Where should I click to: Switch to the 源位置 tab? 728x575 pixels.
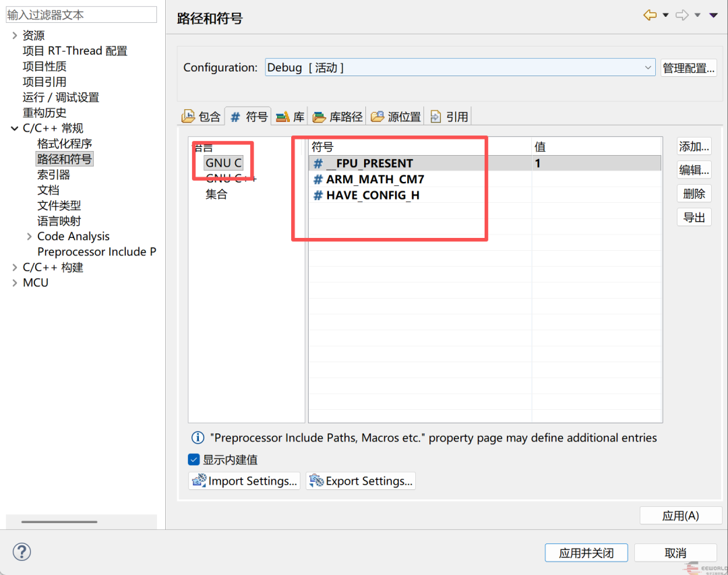[396, 117]
